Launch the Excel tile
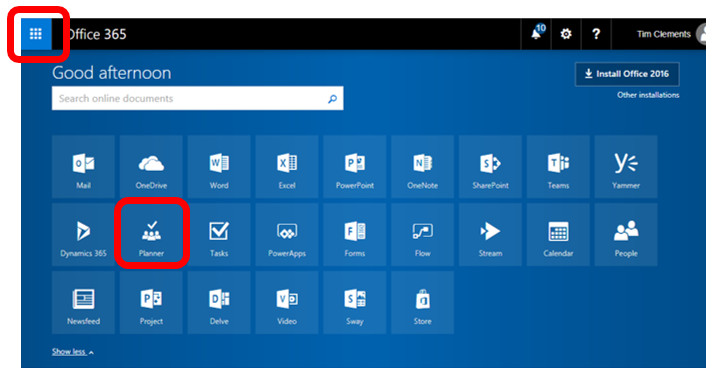This screenshot has width=713, height=380. pos(287,166)
